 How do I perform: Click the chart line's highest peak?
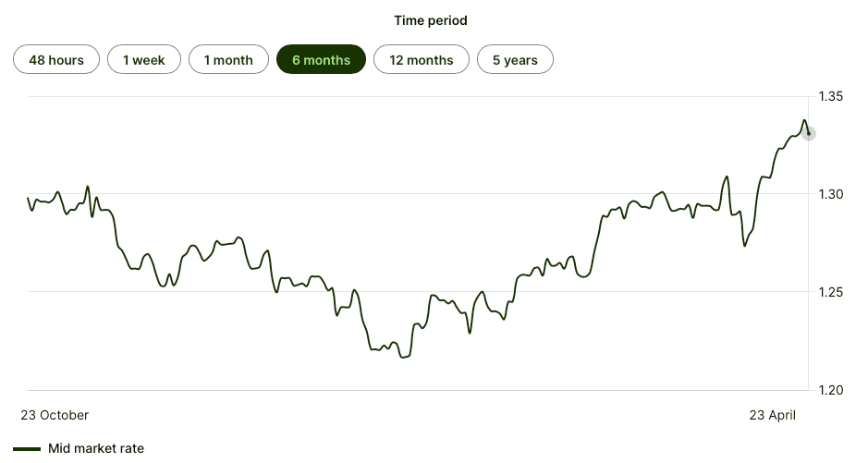point(804,120)
